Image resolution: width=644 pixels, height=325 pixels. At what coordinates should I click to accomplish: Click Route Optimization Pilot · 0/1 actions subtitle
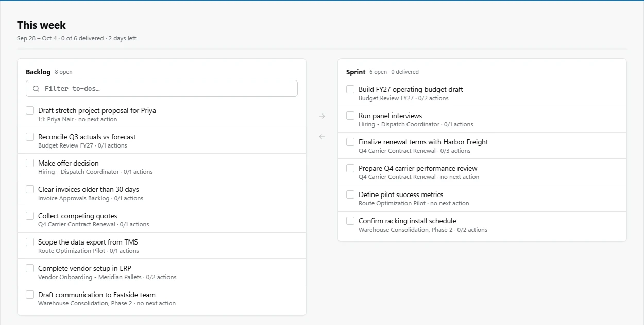(x=89, y=251)
